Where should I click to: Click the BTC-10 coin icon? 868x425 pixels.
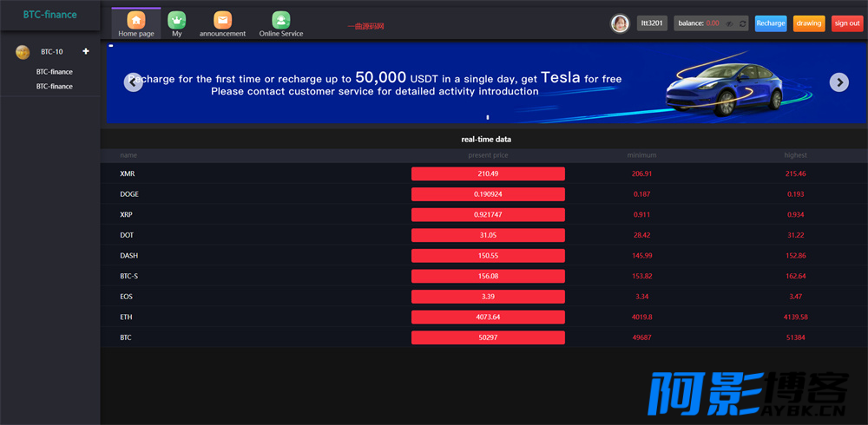tap(23, 52)
